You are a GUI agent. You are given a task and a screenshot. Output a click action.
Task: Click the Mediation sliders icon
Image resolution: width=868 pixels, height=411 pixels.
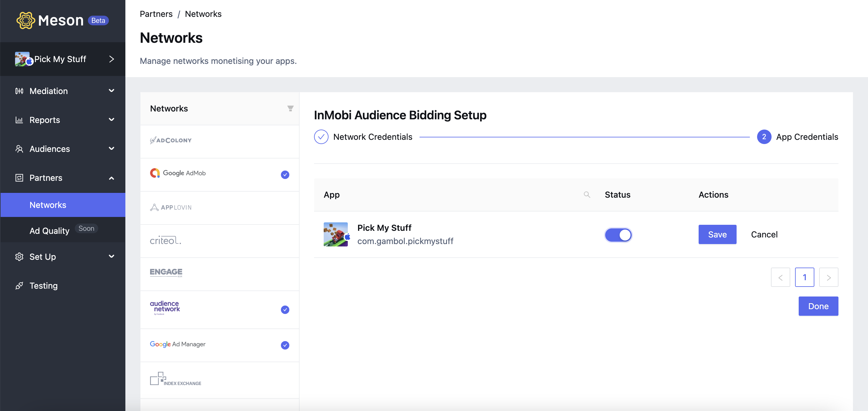click(x=19, y=91)
